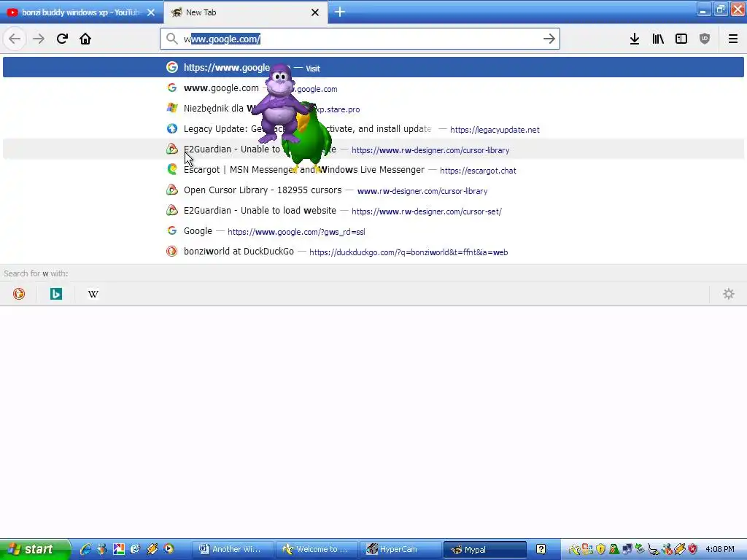Select E2Guardian cursor-set suggestion
The height and width of the screenshot is (560, 747).
(x=373, y=211)
